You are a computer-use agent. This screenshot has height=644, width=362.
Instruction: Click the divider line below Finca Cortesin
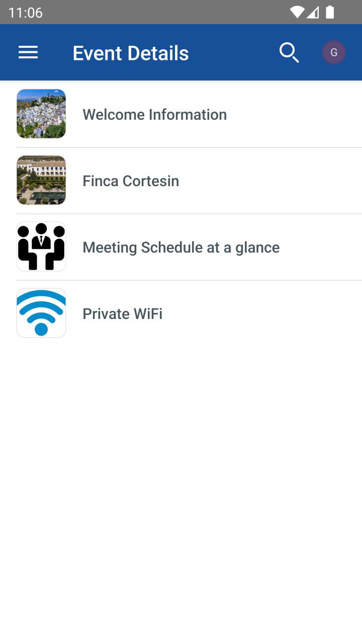point(189,214)
